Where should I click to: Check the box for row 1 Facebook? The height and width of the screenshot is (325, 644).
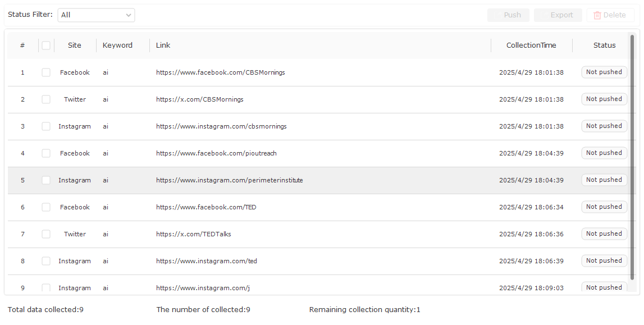click(46, 72)
